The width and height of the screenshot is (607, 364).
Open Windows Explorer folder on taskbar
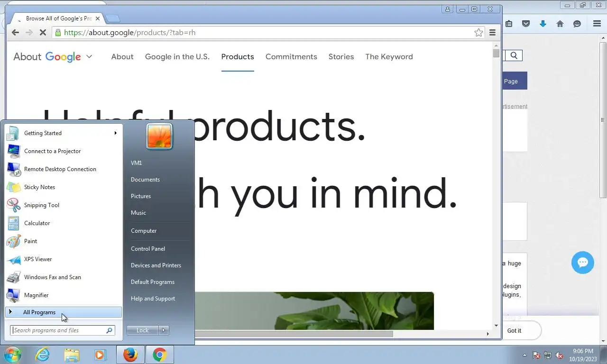point(72,355)
